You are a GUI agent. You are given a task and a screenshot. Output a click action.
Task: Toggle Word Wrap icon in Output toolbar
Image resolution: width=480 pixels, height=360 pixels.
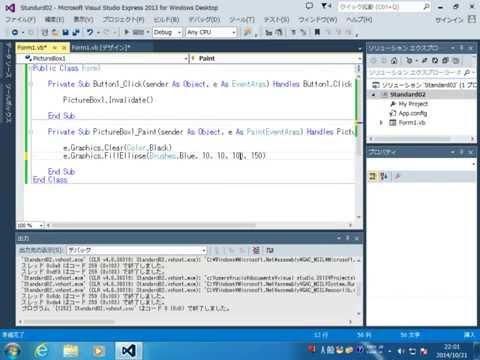tap(270, 250)
